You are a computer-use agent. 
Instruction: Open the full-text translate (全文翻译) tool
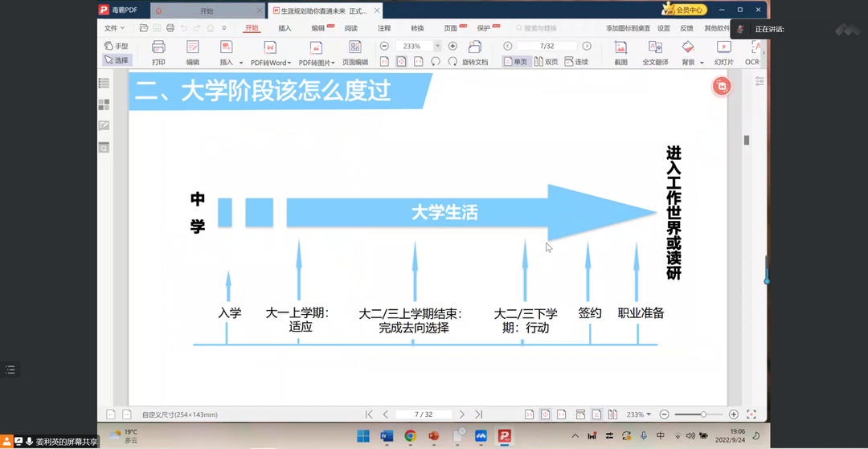click(655, 52)
